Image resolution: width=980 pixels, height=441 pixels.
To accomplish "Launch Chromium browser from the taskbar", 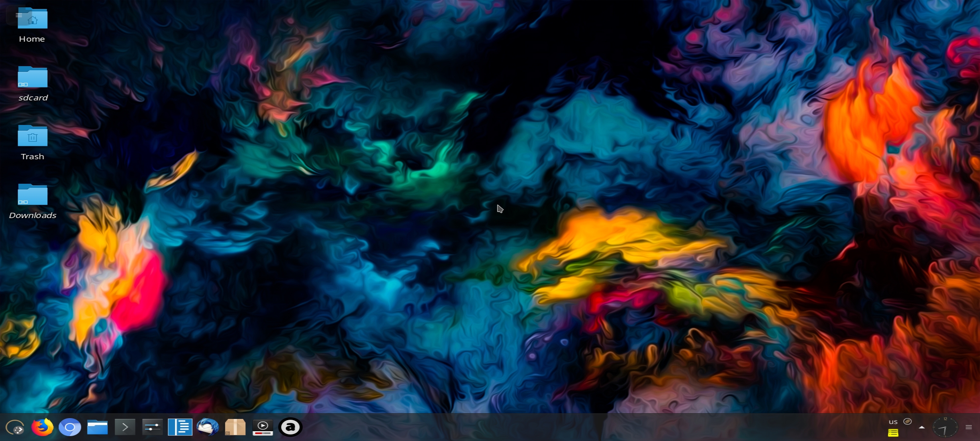I will pyautogui.click(x=70, y=428).
